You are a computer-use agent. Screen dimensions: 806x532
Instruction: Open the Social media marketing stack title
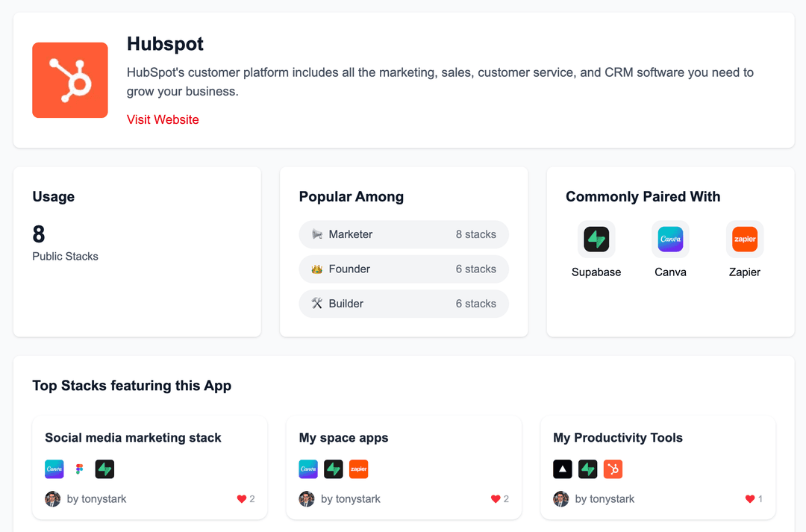(x=133, y=437)
